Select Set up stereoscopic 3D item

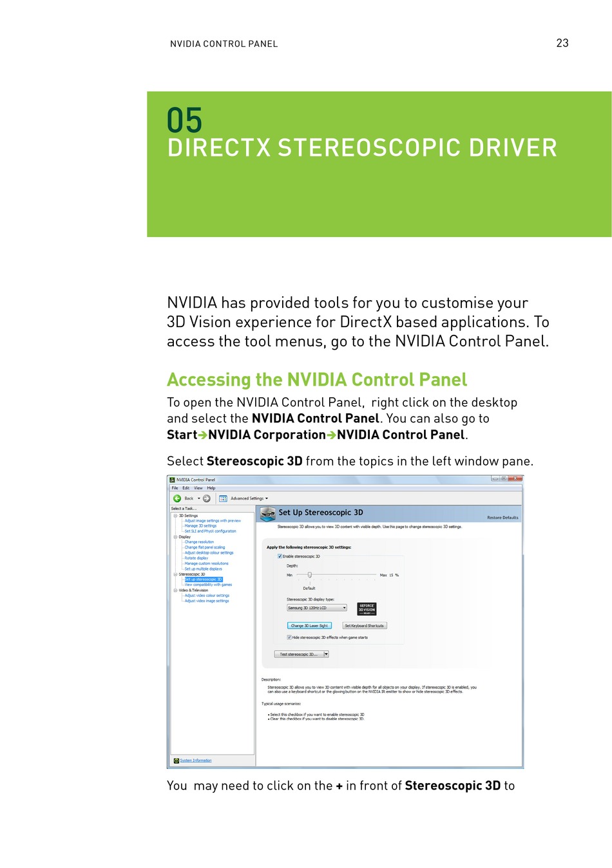(x=204, y=580)
